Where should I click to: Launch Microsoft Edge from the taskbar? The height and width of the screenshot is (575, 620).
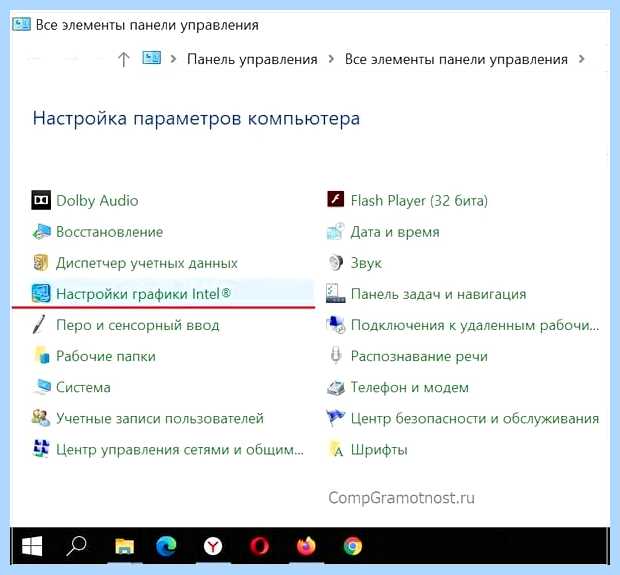click(x=166, y=546)
